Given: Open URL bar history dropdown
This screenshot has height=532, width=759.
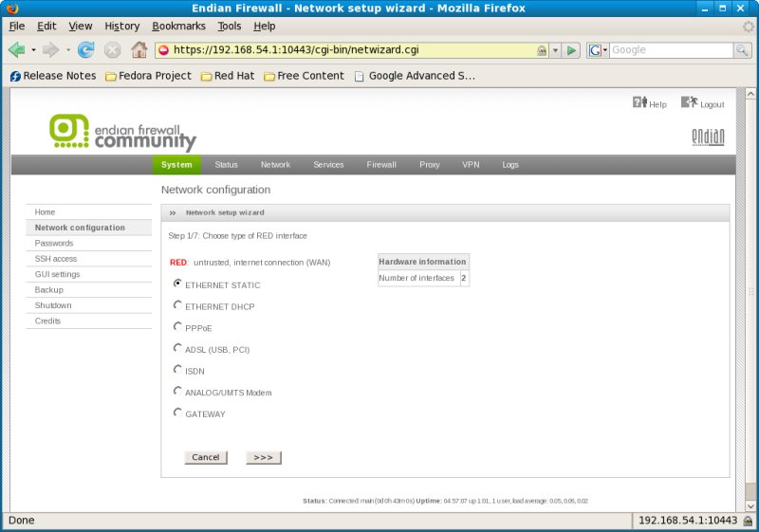Looking at the screenshot, I should coord(556,50).
